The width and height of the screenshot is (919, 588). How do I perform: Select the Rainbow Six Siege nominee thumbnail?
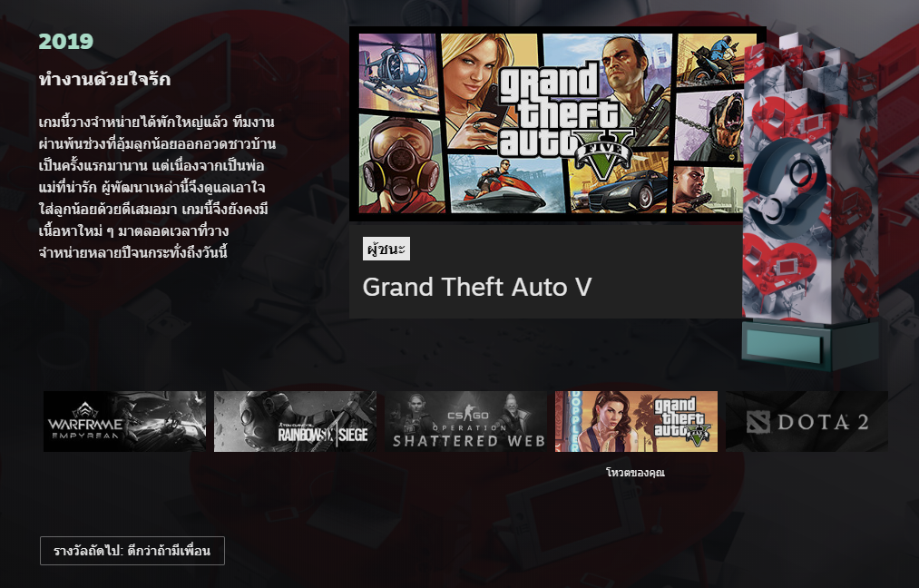pos(296,422)
